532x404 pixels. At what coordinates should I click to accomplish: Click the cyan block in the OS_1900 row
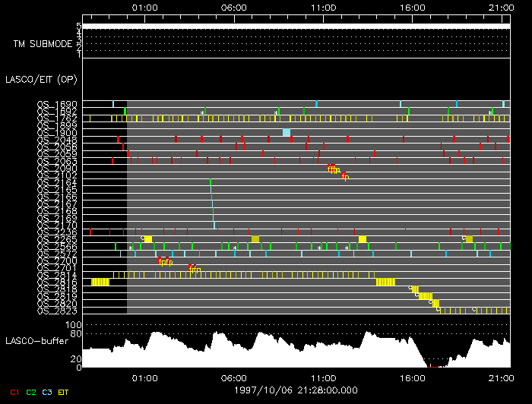click(x=287, y=133)
